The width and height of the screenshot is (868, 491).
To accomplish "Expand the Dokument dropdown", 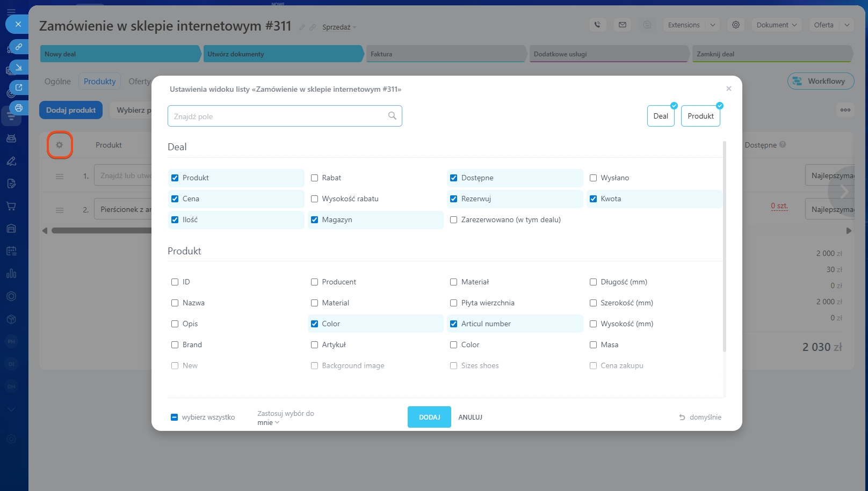I will [776, 25].
